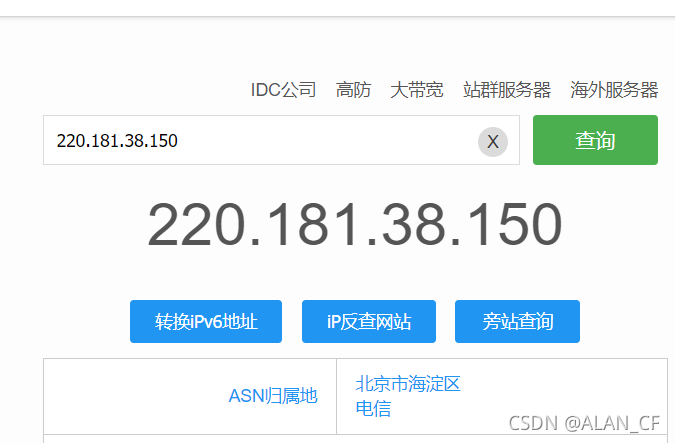
Task: Click the ASN归属地 label link
Action: pyautogui.click(x=273, y=396)
